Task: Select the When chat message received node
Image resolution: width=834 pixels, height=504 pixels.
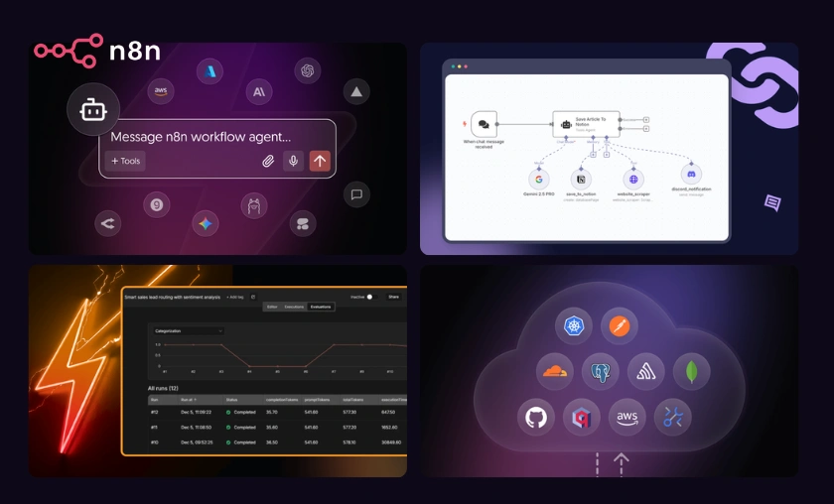Action: click(x=485, y=124)
